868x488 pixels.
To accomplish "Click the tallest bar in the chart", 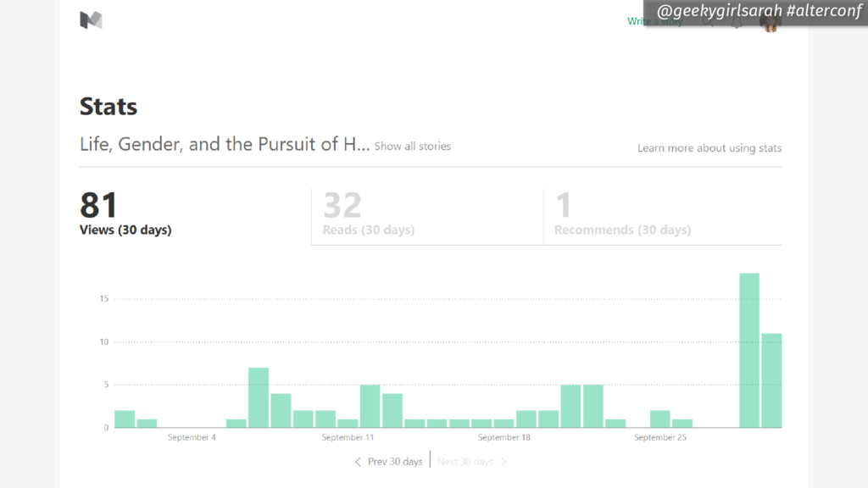I will coord(749,350).
